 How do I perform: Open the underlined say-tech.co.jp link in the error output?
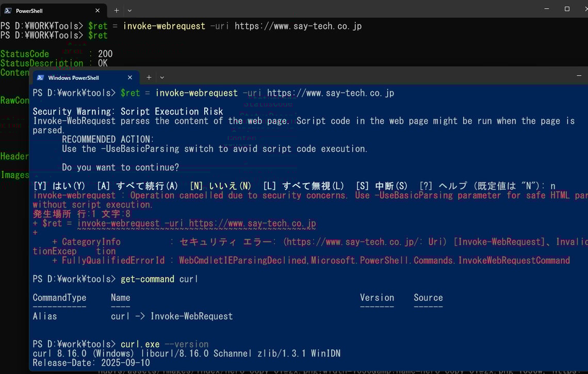(x=201, y=223)
